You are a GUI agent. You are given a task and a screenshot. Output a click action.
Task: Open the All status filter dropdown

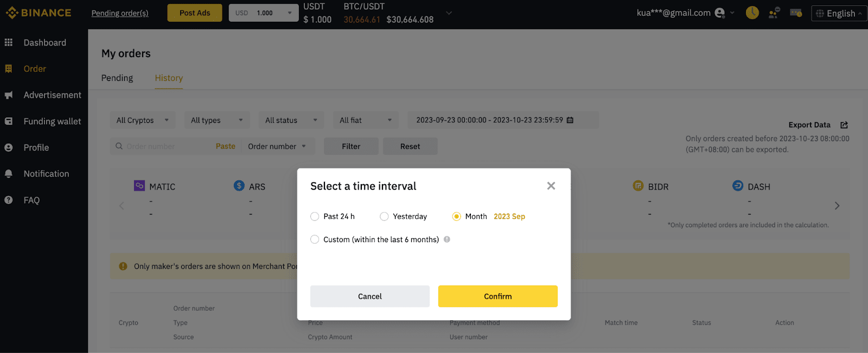click(291, 120)
